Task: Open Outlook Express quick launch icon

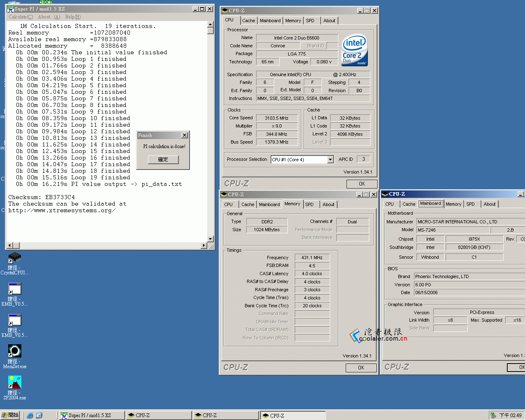Action: (x=39, y=415)
